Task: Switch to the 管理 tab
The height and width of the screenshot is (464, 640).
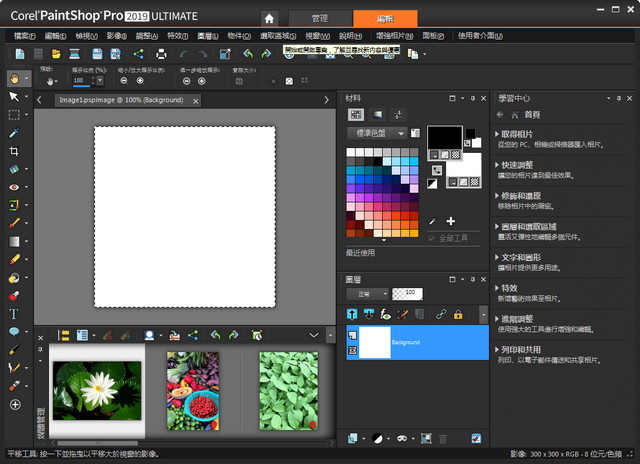Action: 319,18
